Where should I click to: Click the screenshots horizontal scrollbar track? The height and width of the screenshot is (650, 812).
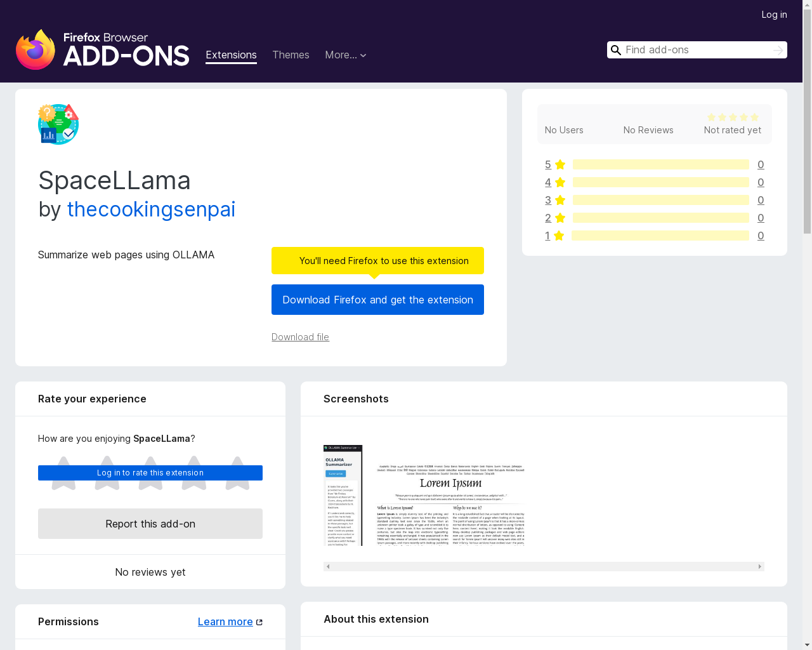pos(544,566)
